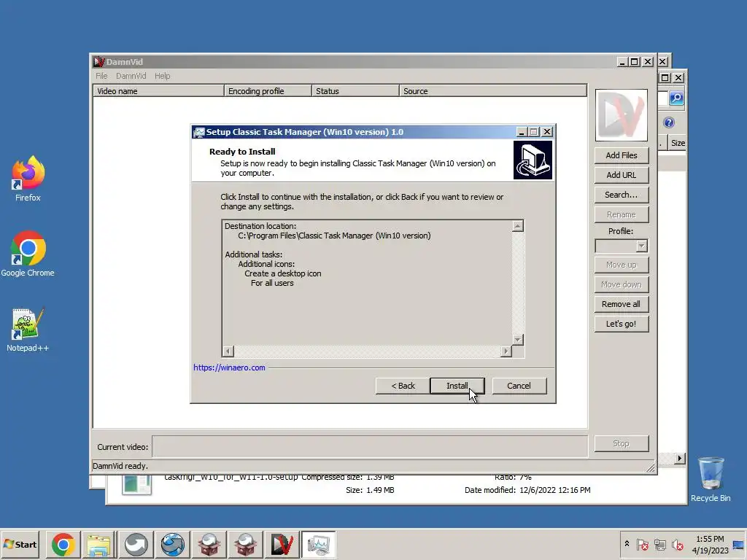The height and width of the screenshot is (560, 747).
Task: Click the monitor icon right of the clock
Action: pyautogui.click(x=738, y=544)
